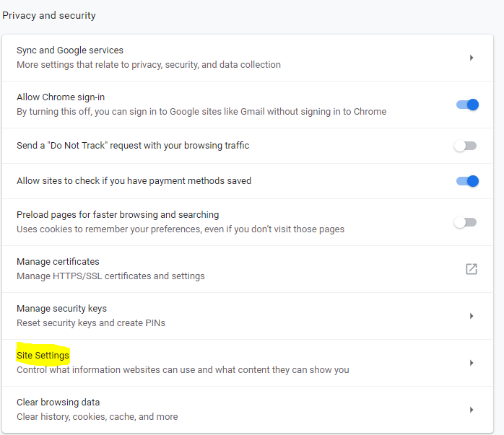Click the Site Settings arrow chevron
Screen dimensions: 504x435
[471, 363]
